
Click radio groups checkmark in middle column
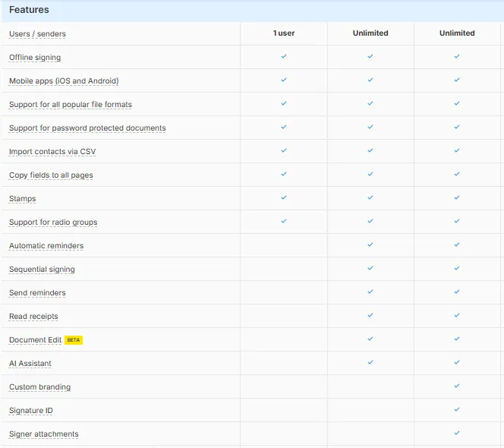(x=370, y=221)
